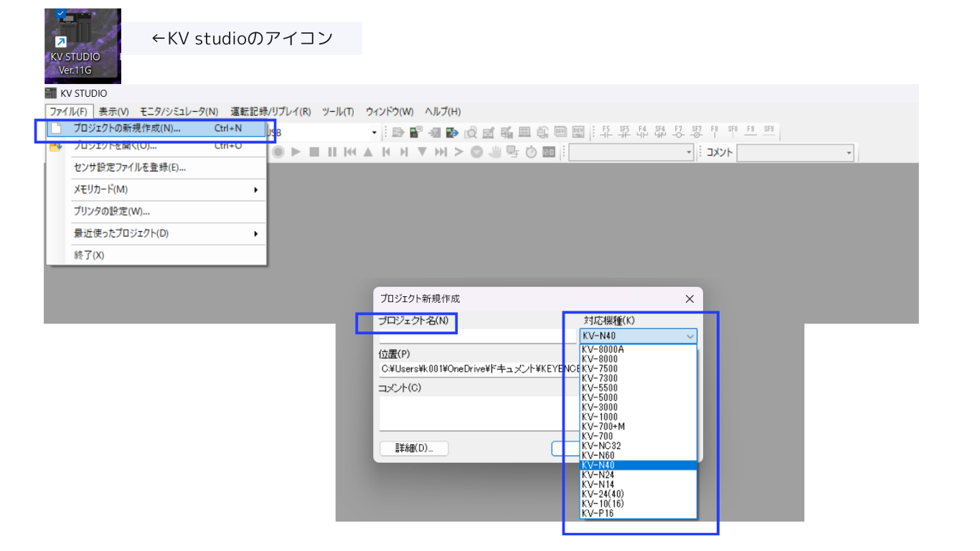980x551 pixels.
Task: Click the circled down-arrow icon in the replay toolbar
Action: 476,152
